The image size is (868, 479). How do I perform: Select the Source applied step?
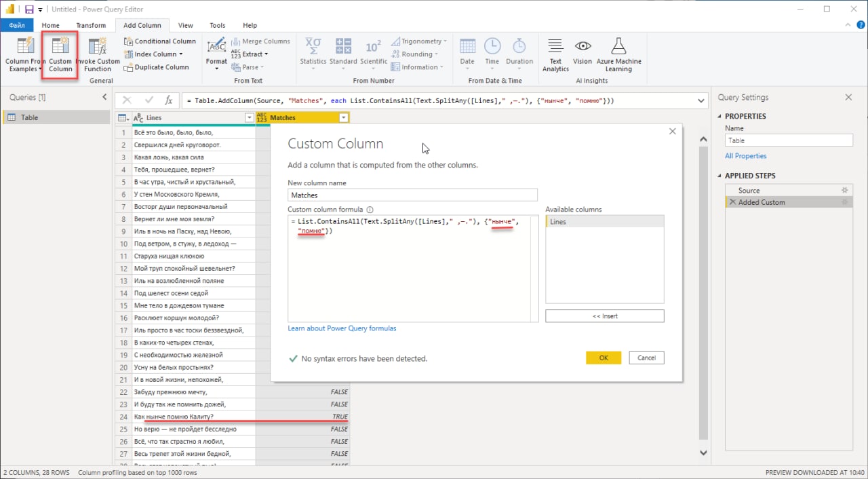point(789,191)
